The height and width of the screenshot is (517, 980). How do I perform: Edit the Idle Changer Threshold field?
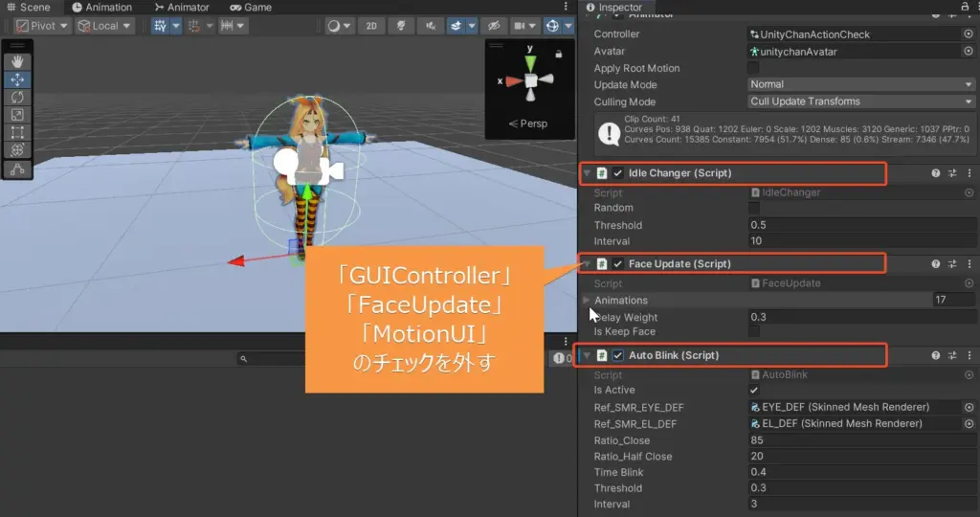pos(862,224)
